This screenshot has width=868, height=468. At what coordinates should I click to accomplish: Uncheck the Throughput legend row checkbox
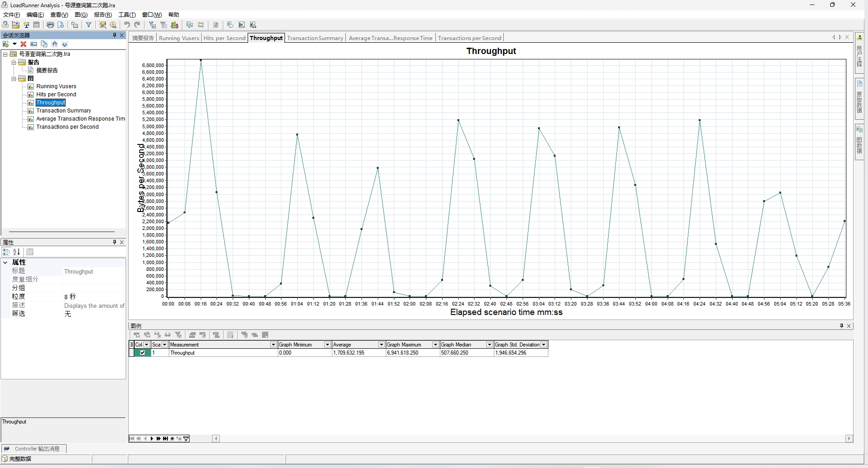click(x=142, y=353)
